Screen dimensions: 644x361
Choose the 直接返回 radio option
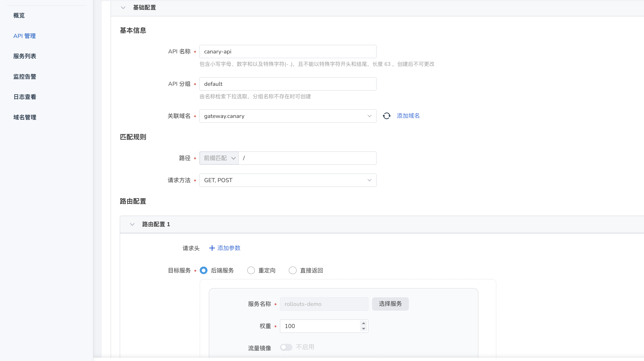click(292, 270)
